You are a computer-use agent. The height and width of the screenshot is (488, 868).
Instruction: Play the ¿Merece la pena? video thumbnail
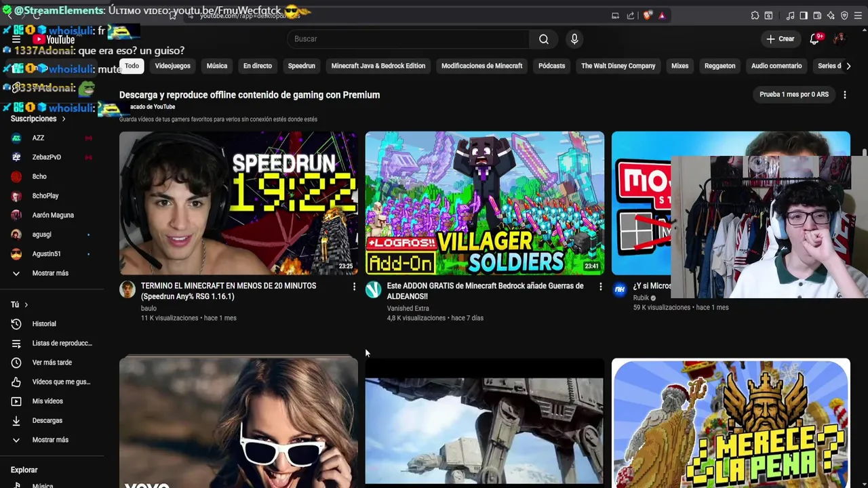(731, 423)
